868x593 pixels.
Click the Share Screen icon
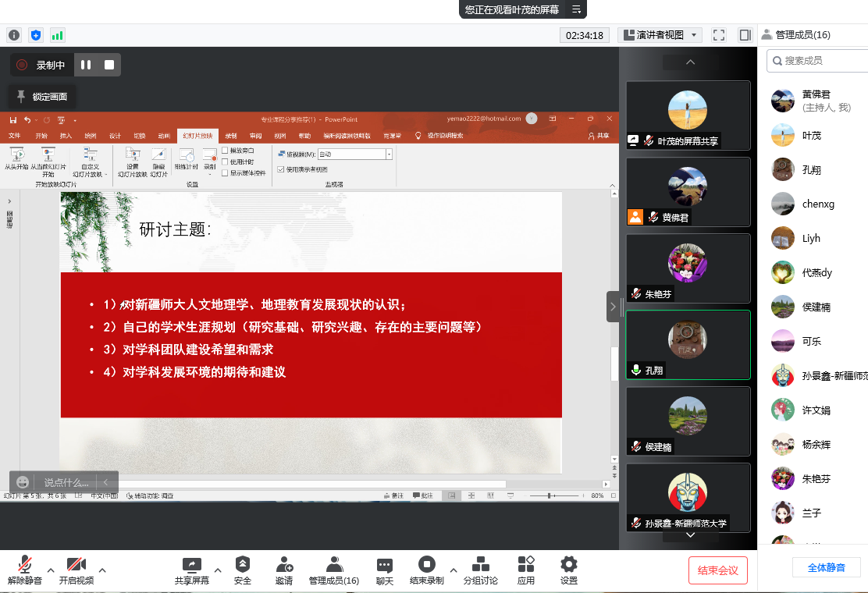(x=191, y=565)
